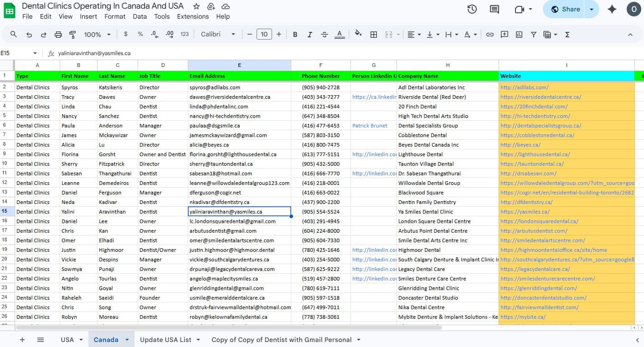The height and width of the screenshot is (347, 644).
Task: Open the Canada sheet tab dropdown arrow
Action: (x=127, y=340)
